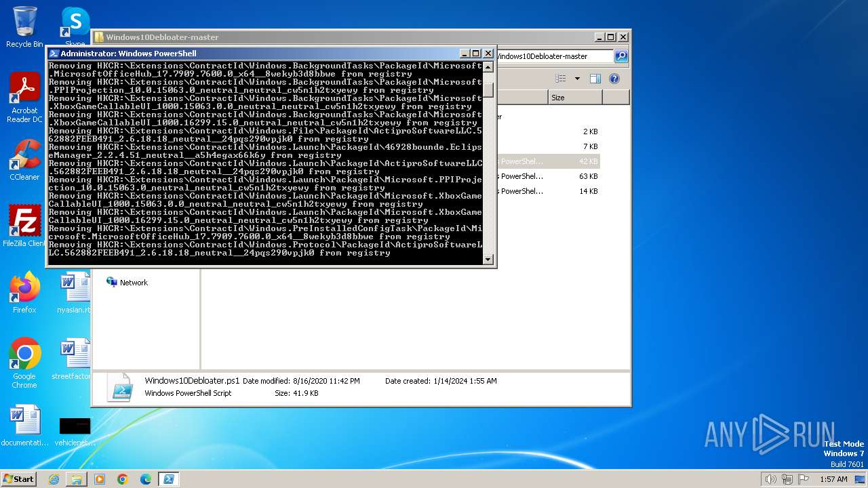Launch the CCleaner desktop shortcut
The height and width of the screenshot is (488, 868).
24,160
